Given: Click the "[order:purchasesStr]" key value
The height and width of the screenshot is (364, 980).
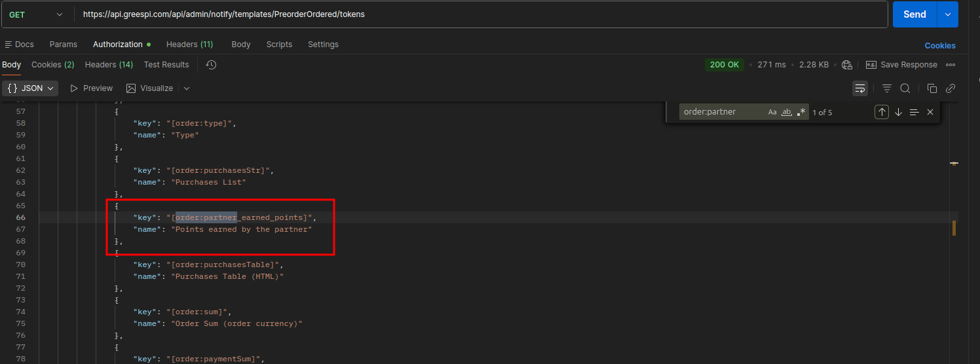Looking at the screenshot, I should point(219,170).
